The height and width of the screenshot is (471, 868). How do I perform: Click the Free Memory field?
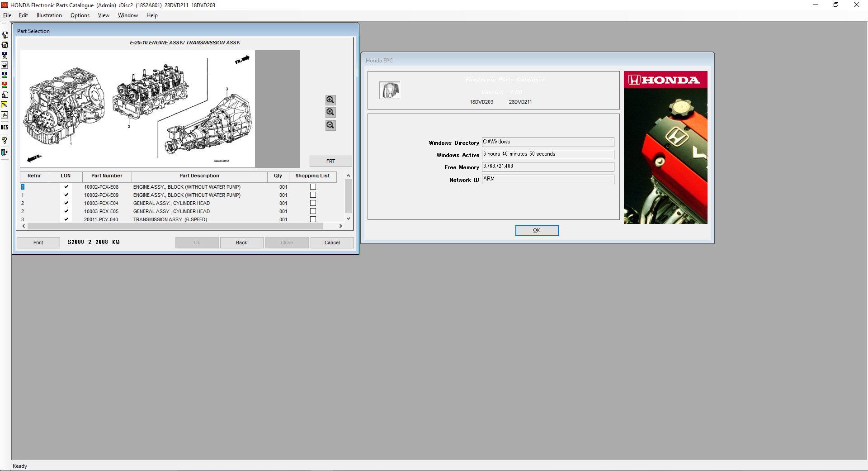[x=548, y=167]
